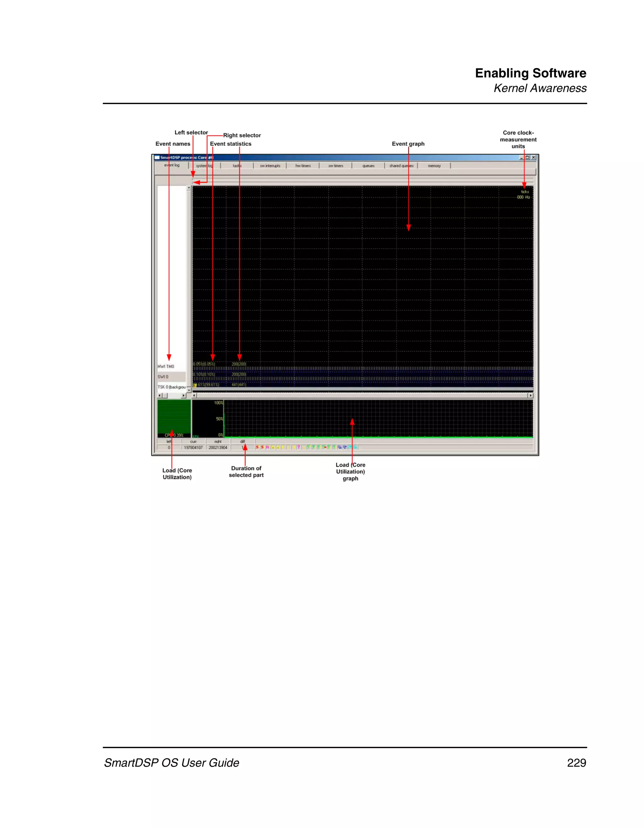644x828 pixels.
Task: Click the magenta question mark legend icon
Action: pos(299,447)
